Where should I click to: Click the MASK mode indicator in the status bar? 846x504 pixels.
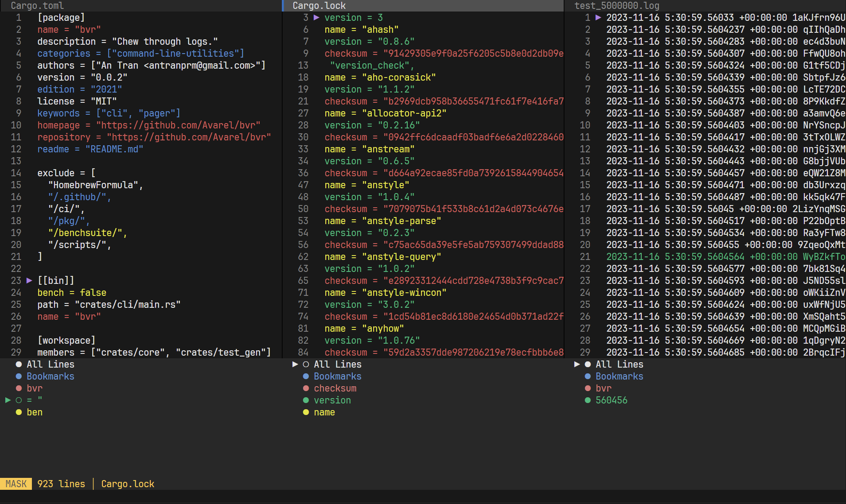(16, 484)
